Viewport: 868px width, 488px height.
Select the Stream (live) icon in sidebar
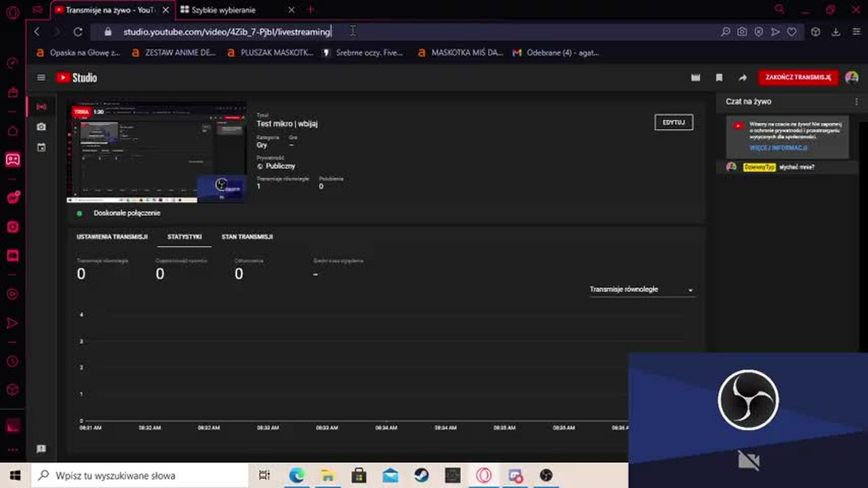41,107
